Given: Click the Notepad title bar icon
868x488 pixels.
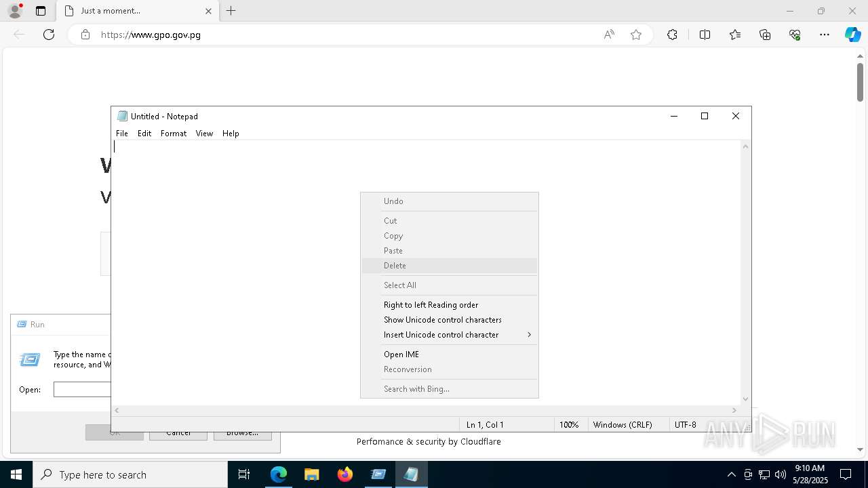Looking at the screenshot, I should 122,116.
